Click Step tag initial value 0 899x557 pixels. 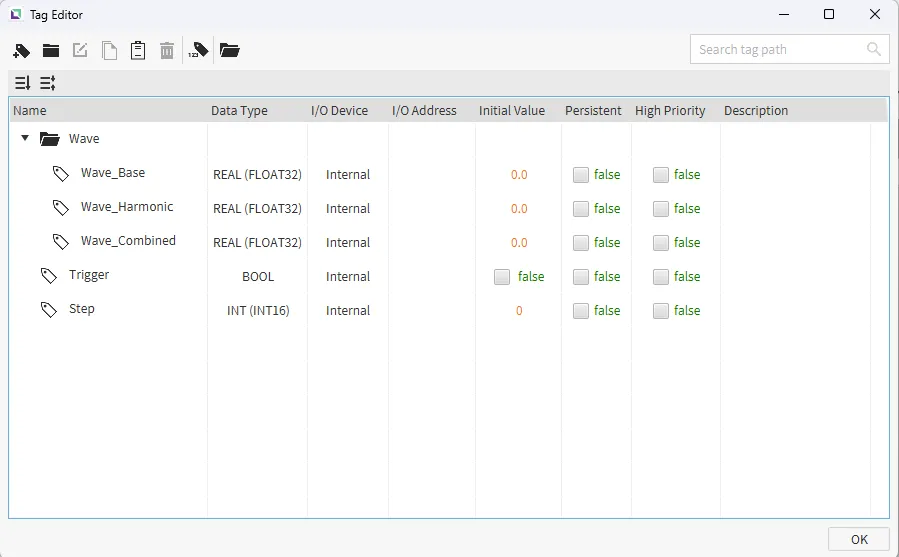coord(519,311)
